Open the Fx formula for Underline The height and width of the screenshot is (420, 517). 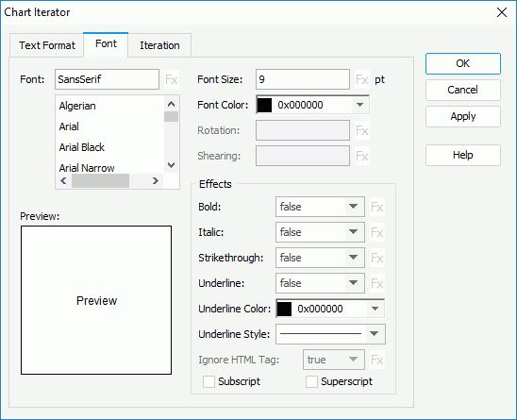coord(376,283)
